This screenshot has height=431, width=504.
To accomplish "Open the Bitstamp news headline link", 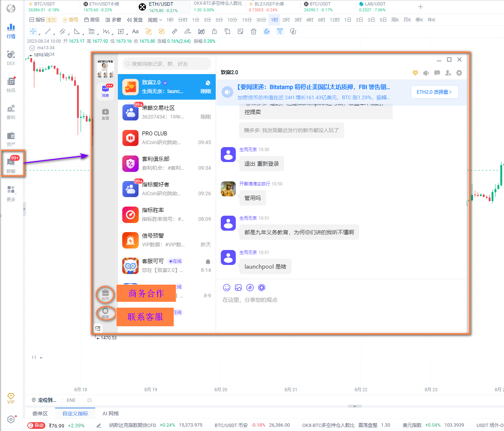I will tap(313, 87).
